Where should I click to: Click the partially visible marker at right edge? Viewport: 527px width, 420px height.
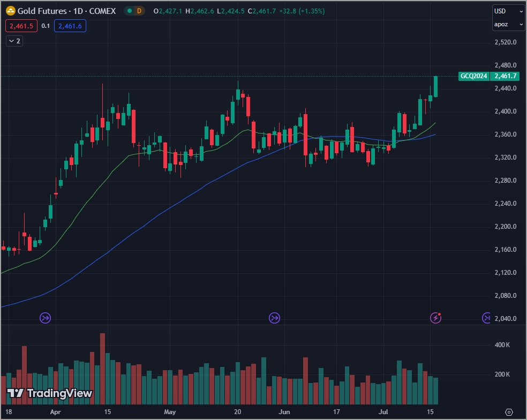pos(486,318)
